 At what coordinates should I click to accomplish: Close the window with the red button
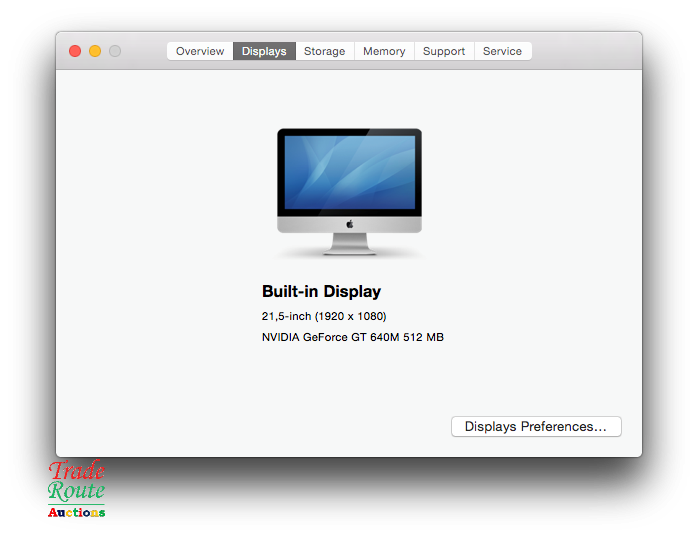pos(75,51)
